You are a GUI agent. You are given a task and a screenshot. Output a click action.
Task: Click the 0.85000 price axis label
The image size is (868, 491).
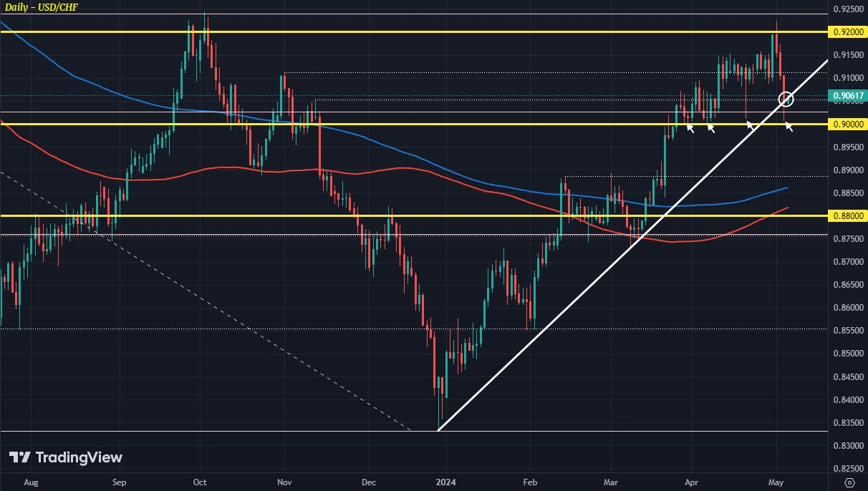pos(848,353)
